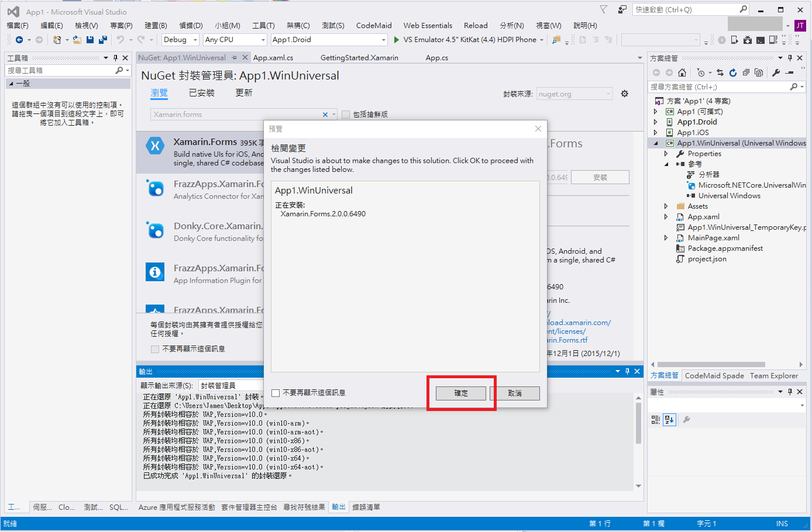The height and width of the screenshot is (532, 812).
Task: Click the notifications filter flag icon
Action: [x=603, y=9]
